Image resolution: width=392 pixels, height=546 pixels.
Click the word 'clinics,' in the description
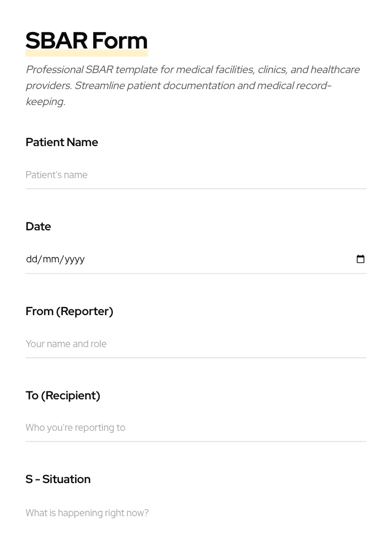point(272,70)
